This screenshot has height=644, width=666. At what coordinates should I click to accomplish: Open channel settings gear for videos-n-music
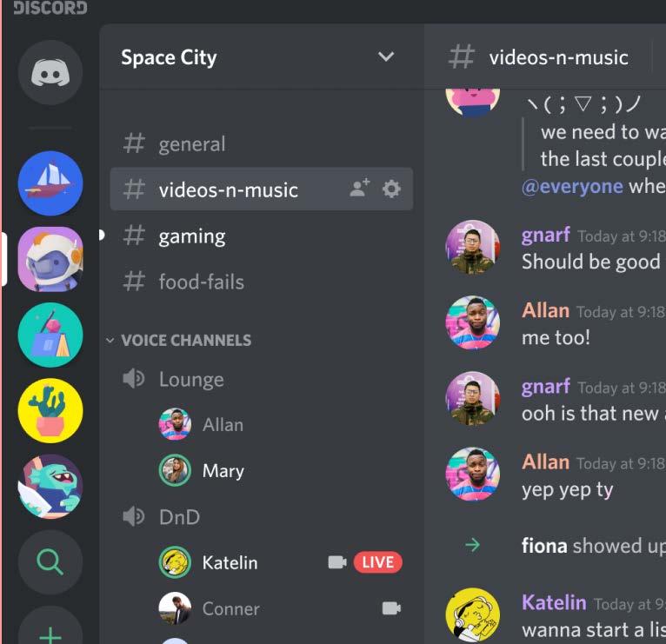coord(391,189)
